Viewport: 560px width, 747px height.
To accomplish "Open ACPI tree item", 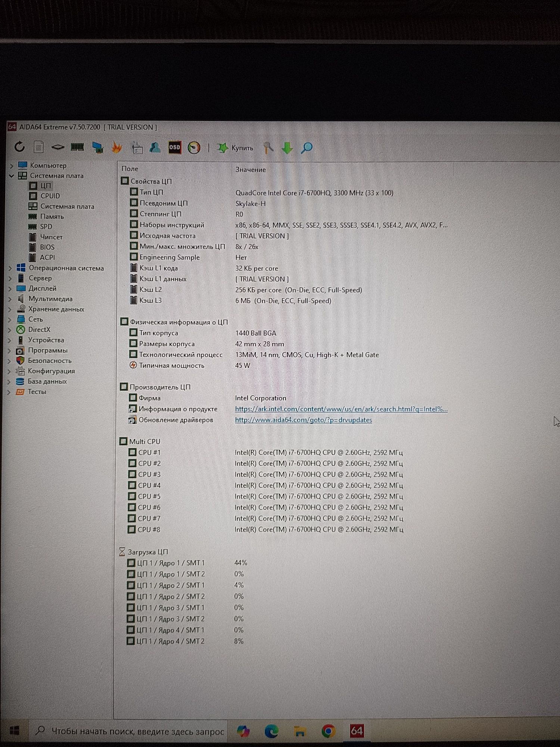I will click(47, 257).
